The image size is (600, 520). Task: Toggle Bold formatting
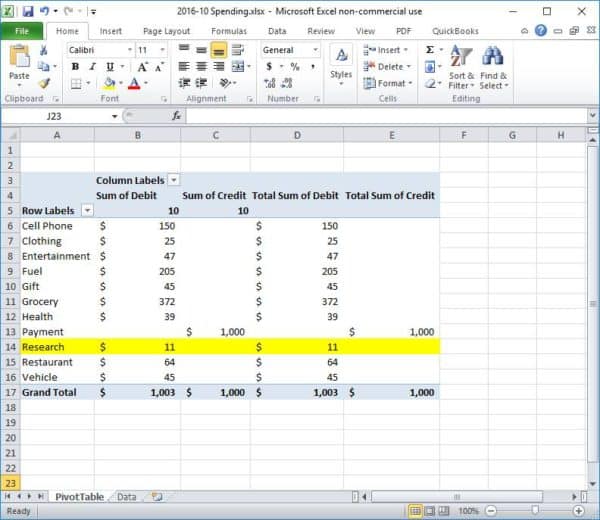click(x=75, y=67)
